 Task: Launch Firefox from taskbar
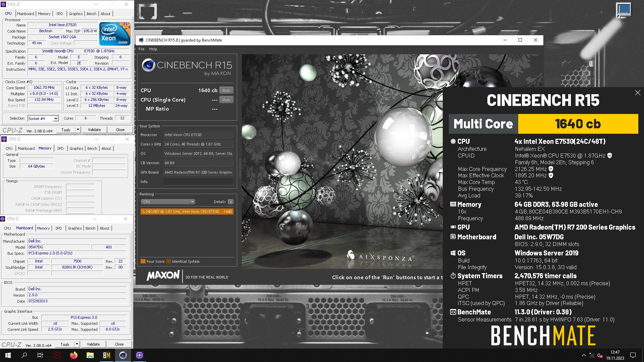coord(73,355)
